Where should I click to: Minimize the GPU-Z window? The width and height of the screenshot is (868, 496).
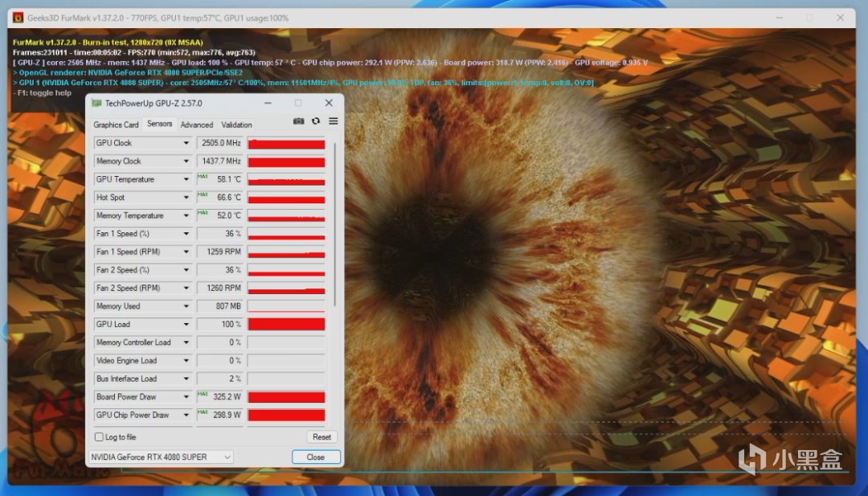pyautogui.click(x=268, y=103)
